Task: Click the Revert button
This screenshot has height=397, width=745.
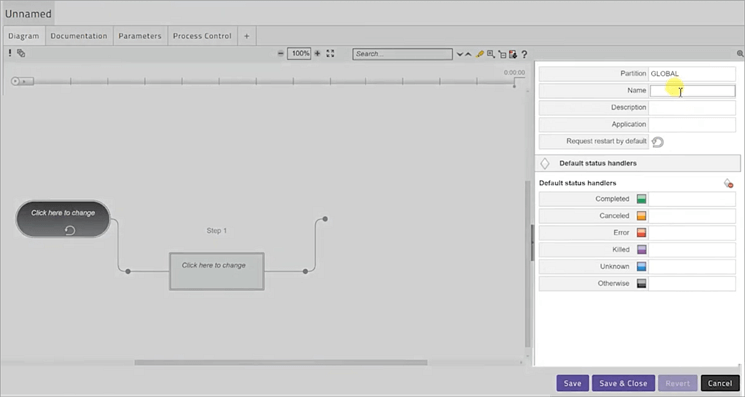Action: click(x=678, y=383)
